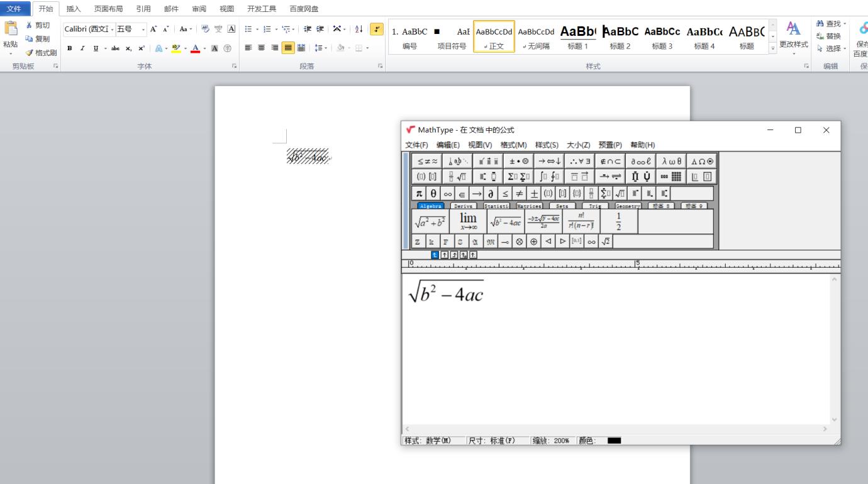Open the font size dropdown (五号)
The image size is (868, 484).
click(143, 30)
